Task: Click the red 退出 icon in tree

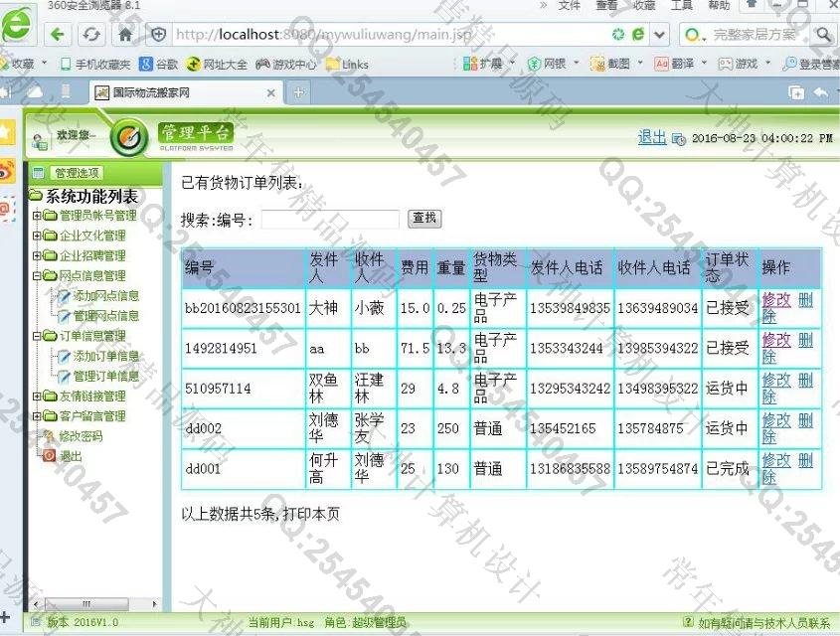Action: point(50,456)
